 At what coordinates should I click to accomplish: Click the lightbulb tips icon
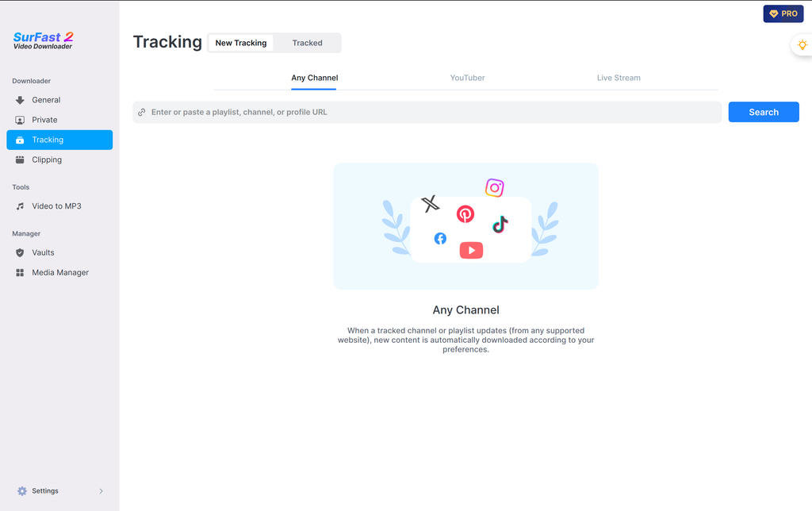(802, 44)
